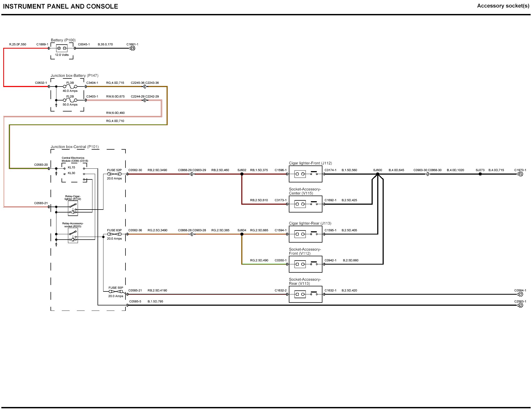
Task: Click the FL2B 50 Amps fuse symbol
Action: pos(70,100)
